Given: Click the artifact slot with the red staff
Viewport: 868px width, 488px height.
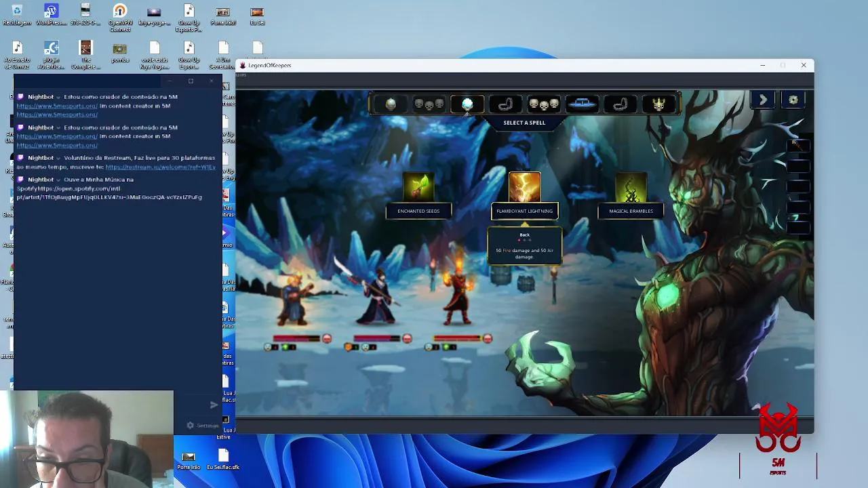Looking at the screenshot, I should [x=798, y=144].
